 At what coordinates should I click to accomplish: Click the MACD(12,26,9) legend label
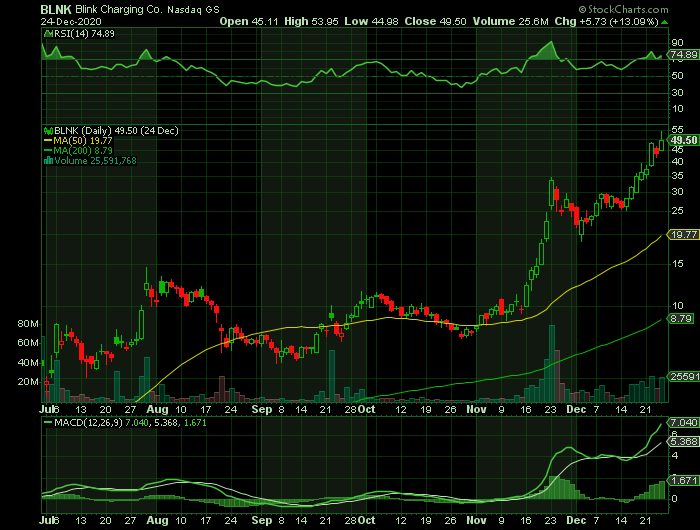point(88,422)
